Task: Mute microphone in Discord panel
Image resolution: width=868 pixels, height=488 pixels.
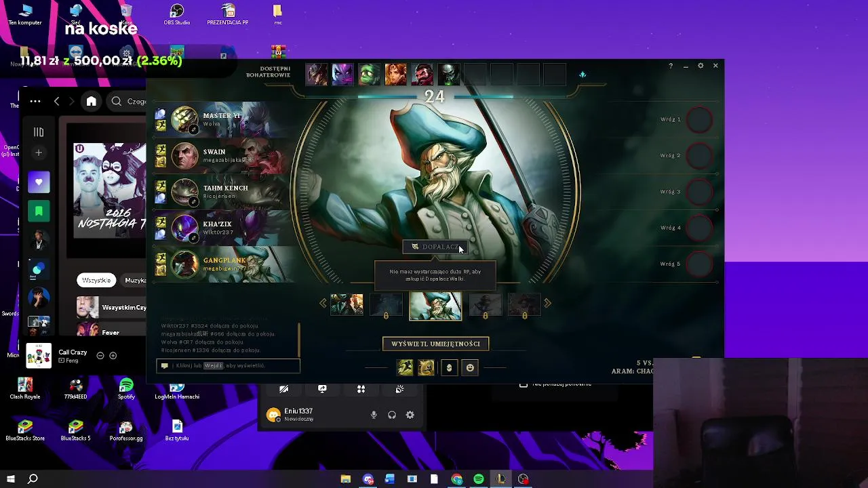Action: (374, 415)
